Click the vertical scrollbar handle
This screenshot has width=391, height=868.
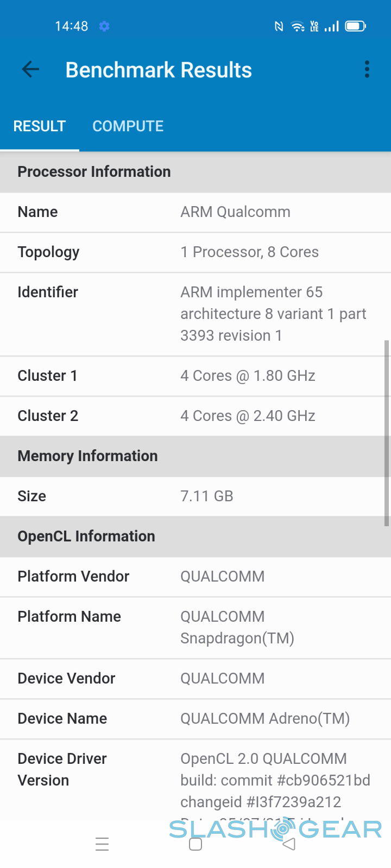click(387, 433)
